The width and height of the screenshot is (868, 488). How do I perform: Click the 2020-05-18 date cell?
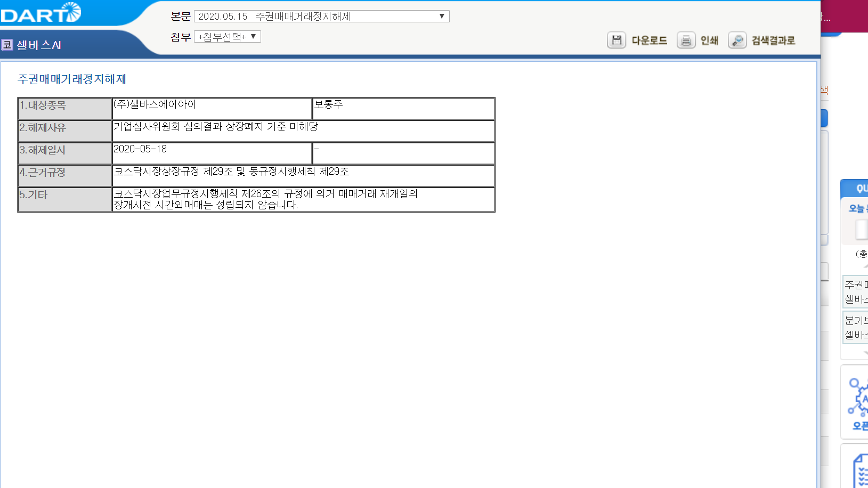point(212,153)
